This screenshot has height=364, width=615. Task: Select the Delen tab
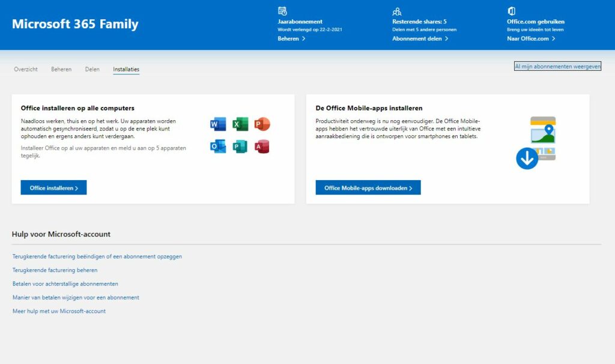coord(92,70)
